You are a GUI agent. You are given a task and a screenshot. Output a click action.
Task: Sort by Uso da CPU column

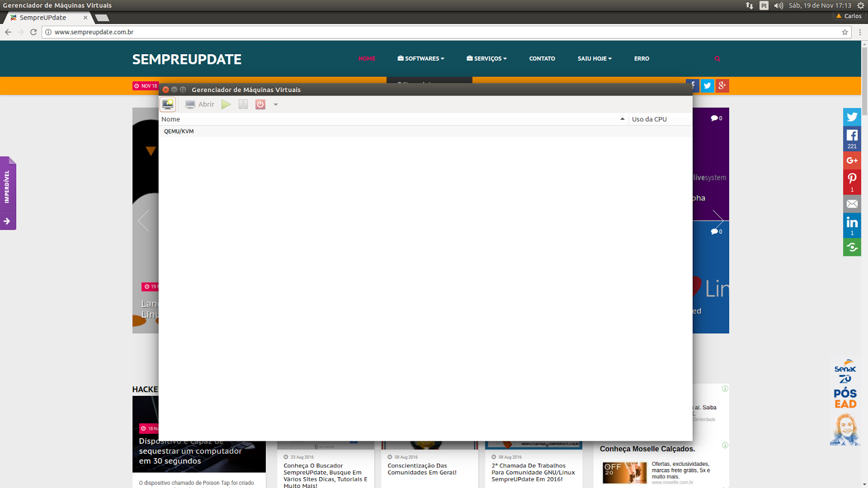click(x=660, y=119)
